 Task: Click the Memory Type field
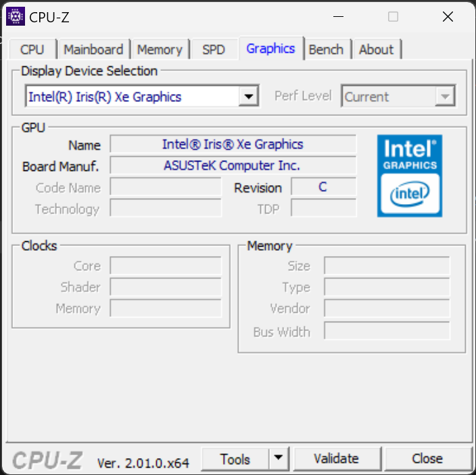(x=387, y=286)
